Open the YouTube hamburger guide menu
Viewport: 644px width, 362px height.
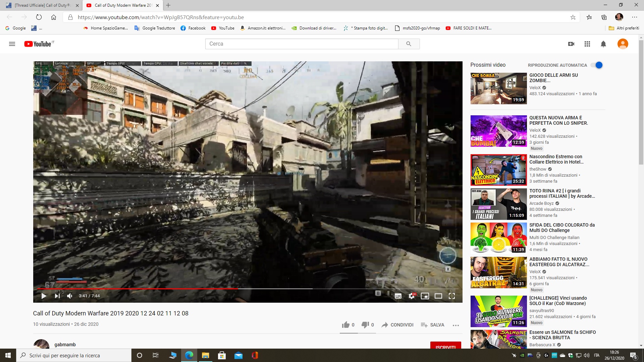[12, 44]
